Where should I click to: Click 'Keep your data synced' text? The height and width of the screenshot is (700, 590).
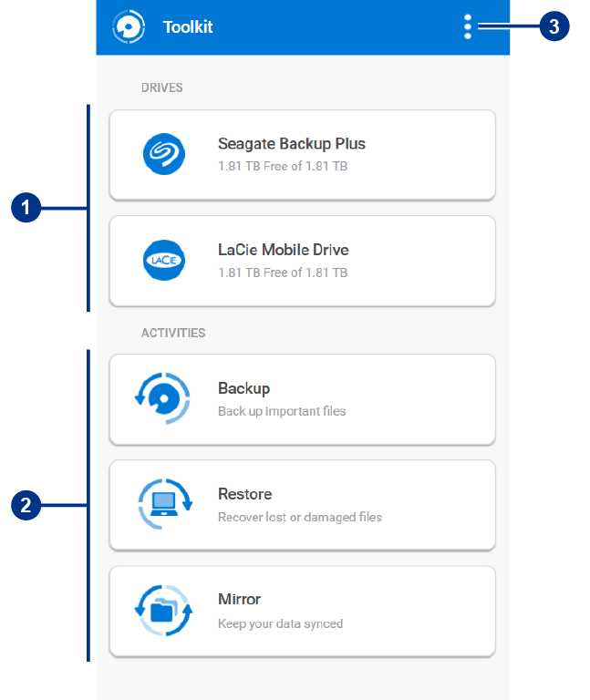tap(281, 623)
